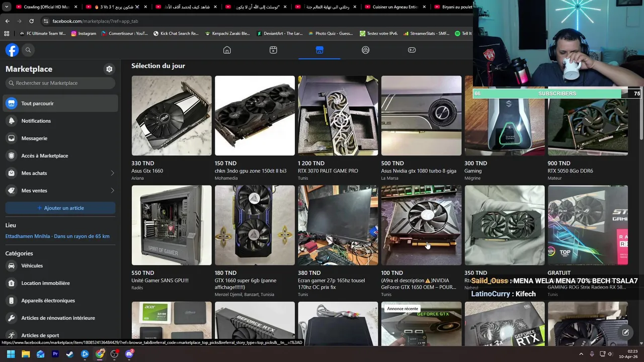Open Appareils électroniques category
644x362 pixels.
tap(60, 301)
